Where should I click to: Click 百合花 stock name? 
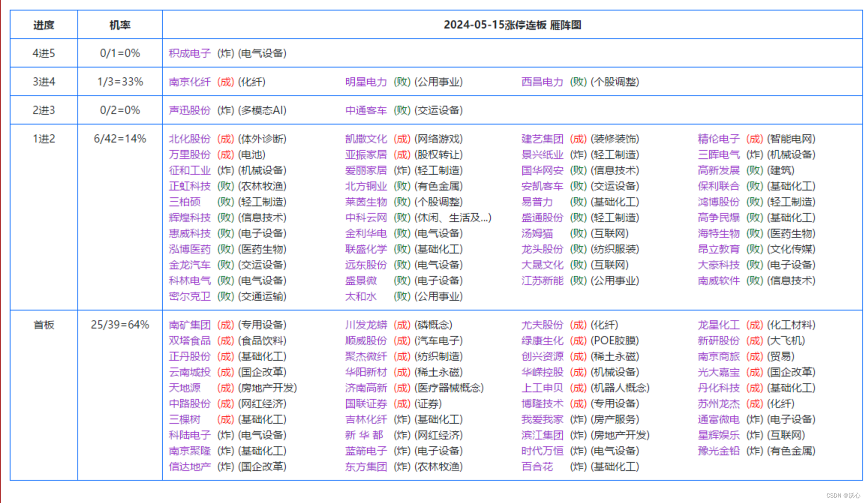pyautogui.click(x=537, y=466)
